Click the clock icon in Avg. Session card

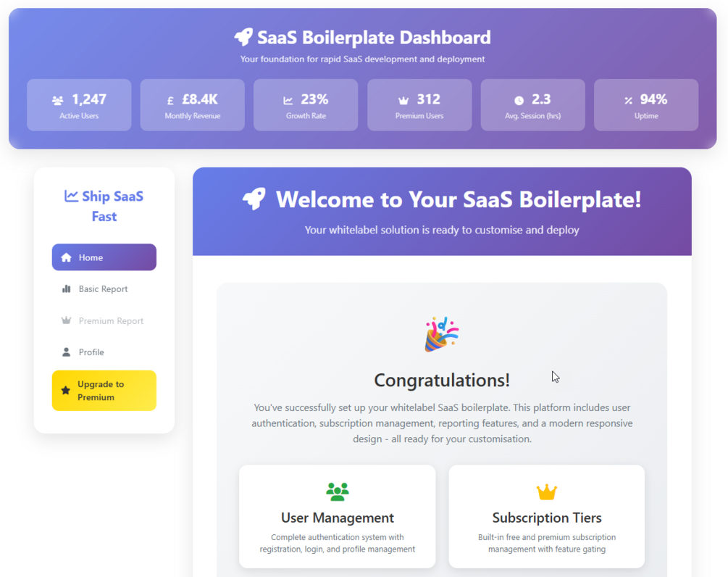tap(519, 101)
